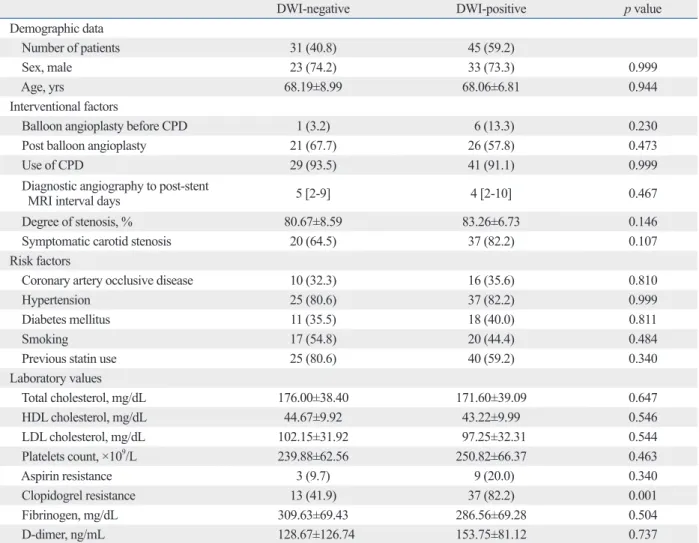This screenshot has width=699, height=543.
Task: Click the p value 0.146
Action: point(642,222)
